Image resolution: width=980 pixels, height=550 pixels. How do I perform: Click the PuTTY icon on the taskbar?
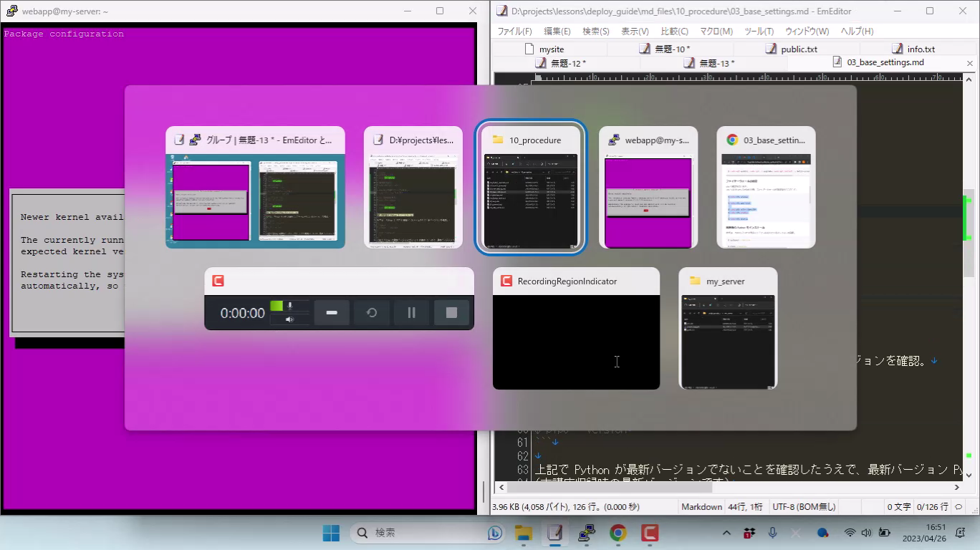587,533
